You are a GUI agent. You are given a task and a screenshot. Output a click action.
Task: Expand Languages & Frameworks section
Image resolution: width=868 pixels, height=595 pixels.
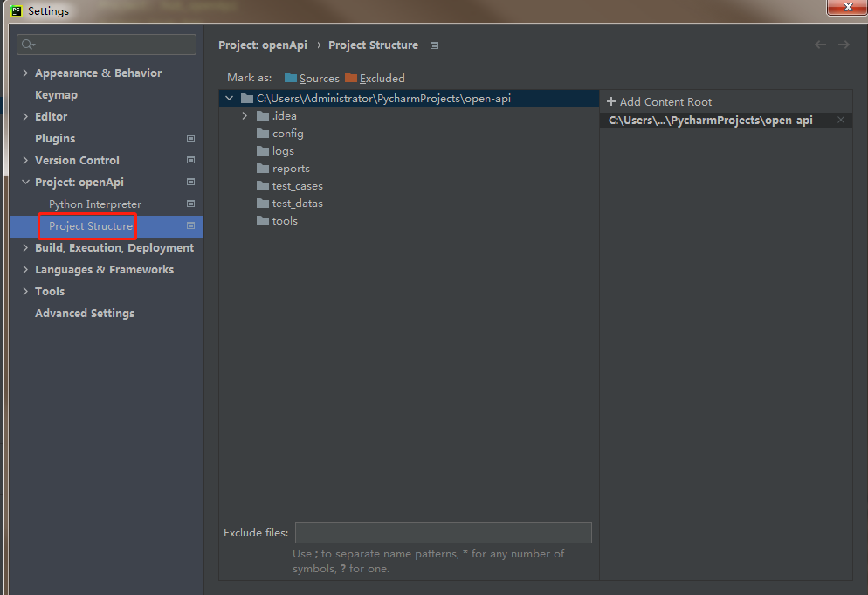point(25,269)
